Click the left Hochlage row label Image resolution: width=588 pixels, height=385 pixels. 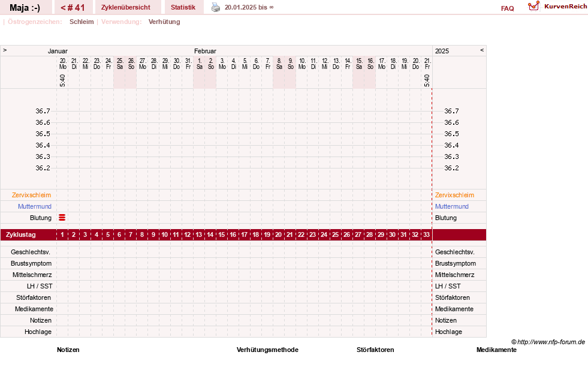click(38, 332)
